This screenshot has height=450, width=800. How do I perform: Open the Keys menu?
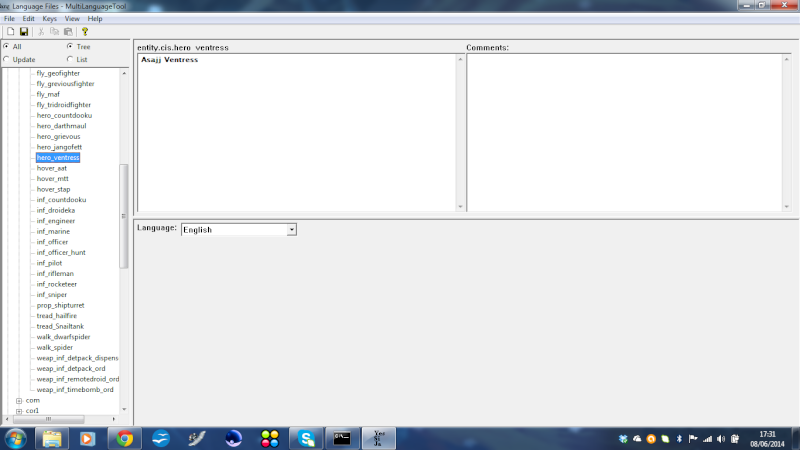coord(49,18)
